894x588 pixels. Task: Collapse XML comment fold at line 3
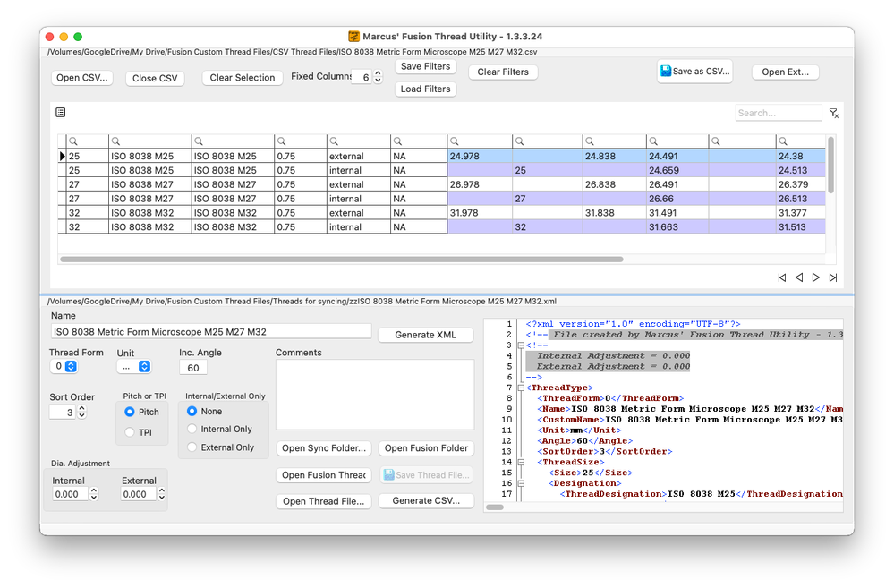521,345
